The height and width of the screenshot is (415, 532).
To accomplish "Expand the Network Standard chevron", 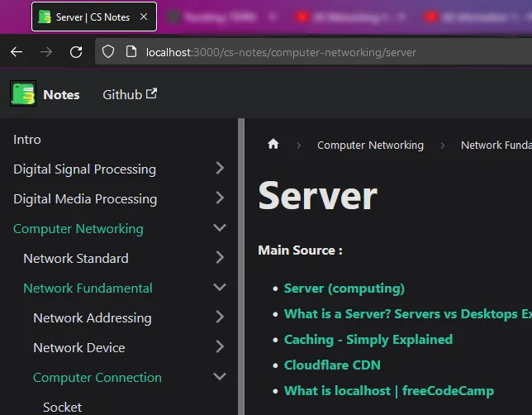I will (220, 257).
